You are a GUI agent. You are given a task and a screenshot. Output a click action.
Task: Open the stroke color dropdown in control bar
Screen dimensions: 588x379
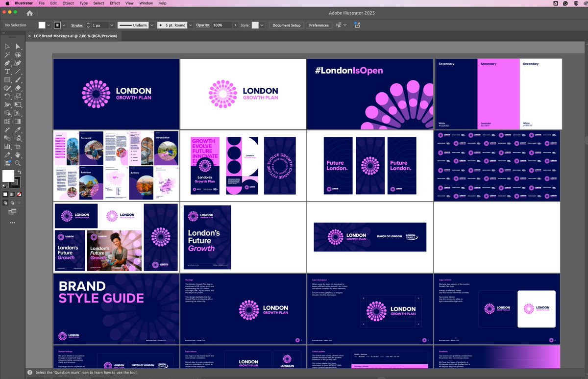click(65, 25)
